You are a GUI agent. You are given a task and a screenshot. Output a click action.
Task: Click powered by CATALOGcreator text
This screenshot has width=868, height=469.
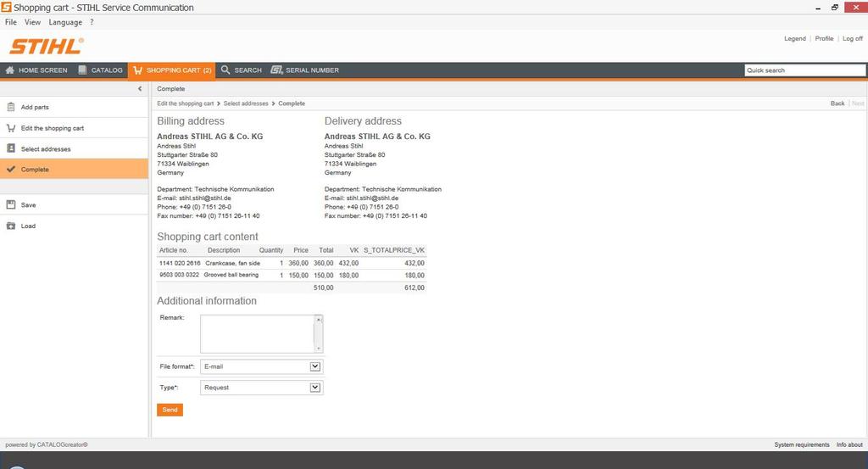click(x=47, y=444)
